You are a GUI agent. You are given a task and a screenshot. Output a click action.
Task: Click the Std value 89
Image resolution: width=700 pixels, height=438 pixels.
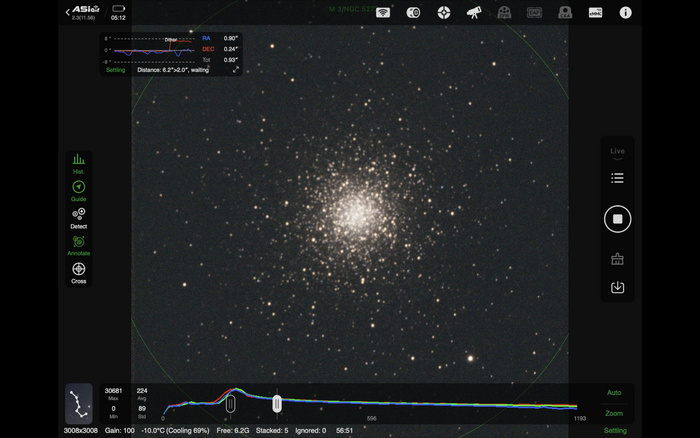point(142,409)
